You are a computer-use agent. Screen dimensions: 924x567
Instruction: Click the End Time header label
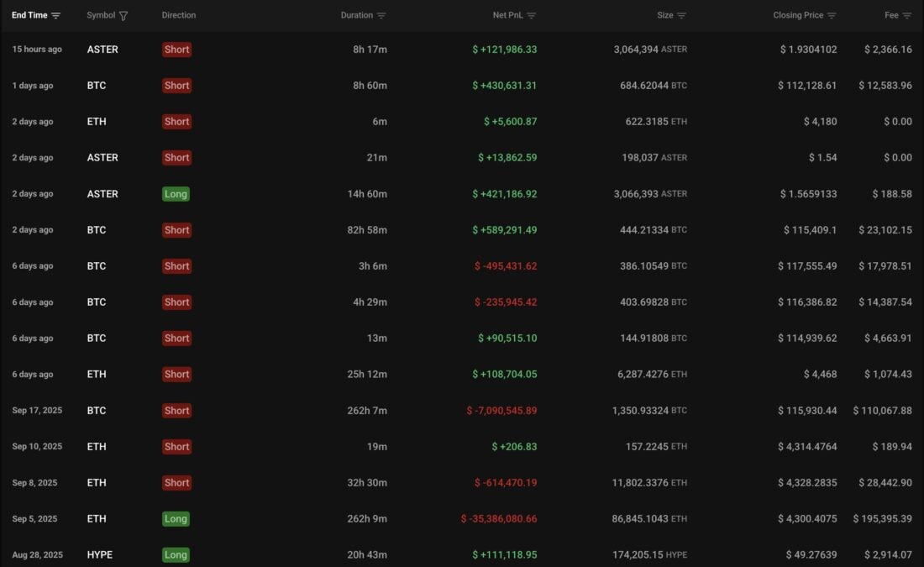tap(29, 15)
